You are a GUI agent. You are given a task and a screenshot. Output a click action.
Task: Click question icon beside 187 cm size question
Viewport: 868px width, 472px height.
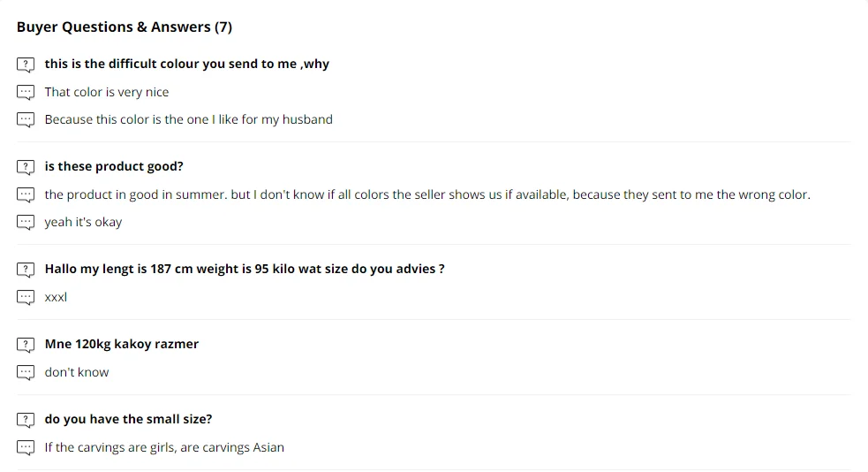click(x=26, y=269)
